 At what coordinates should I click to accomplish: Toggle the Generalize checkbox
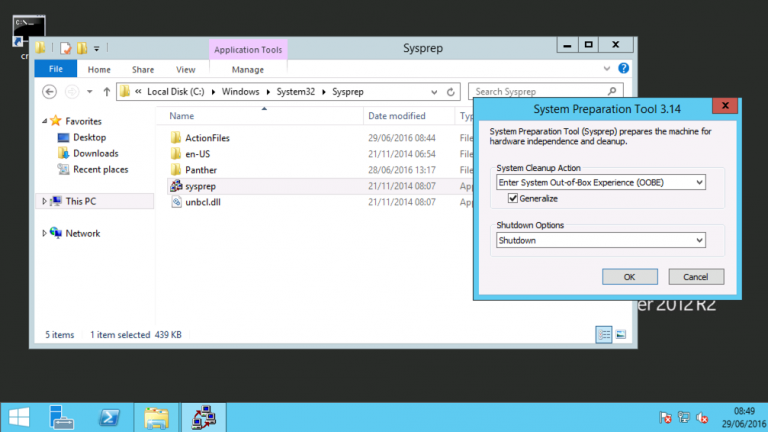click(513, 198)
